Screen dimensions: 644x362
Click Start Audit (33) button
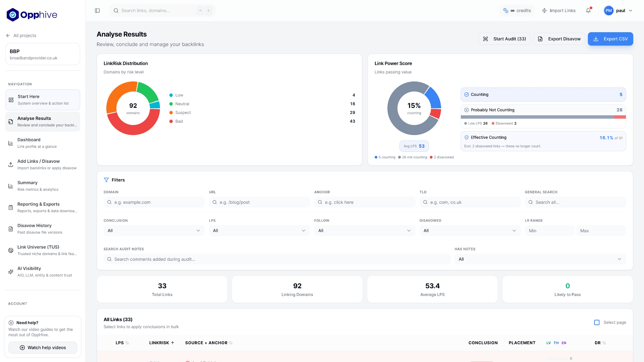(504, 39)
